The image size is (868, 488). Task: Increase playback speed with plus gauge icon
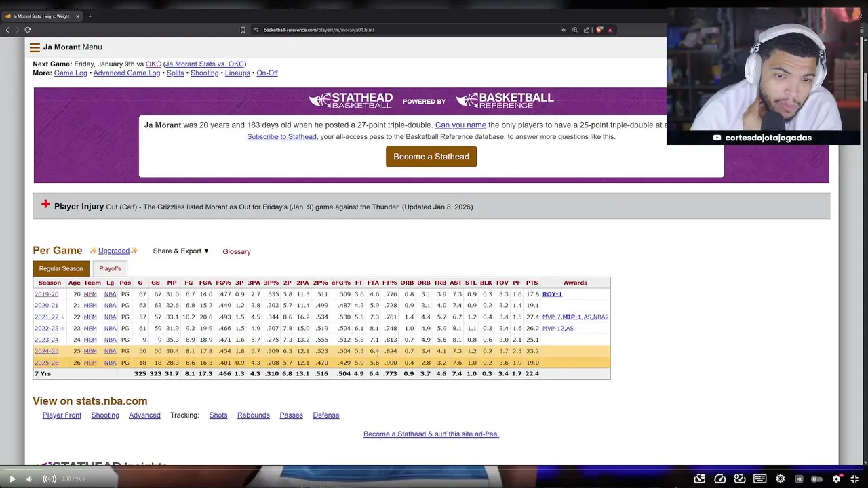740,479
